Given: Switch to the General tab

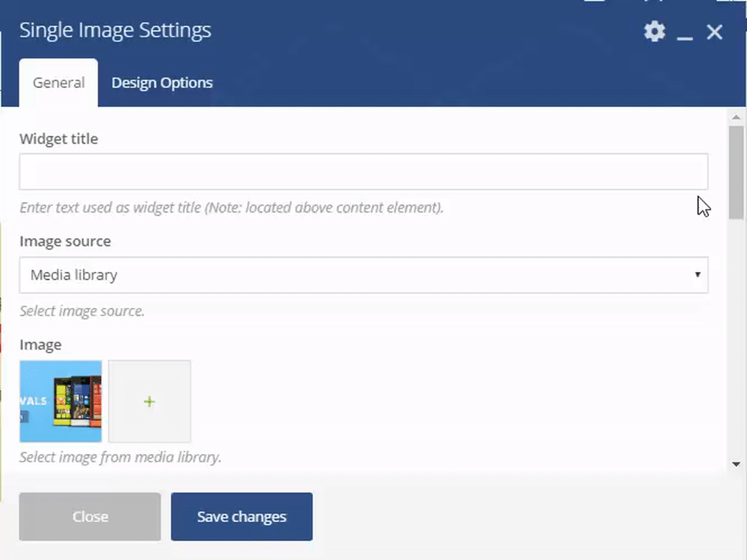Looking at the screenshot, I should pos(58,83).
